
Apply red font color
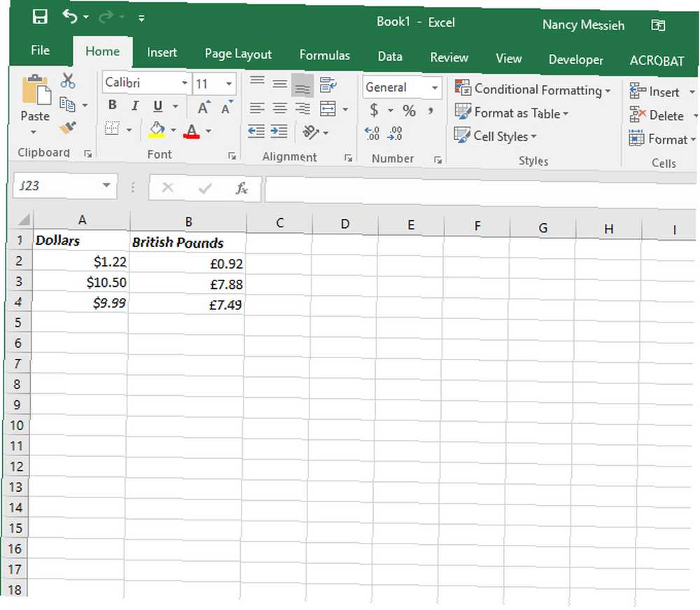[x=192, y=132]
